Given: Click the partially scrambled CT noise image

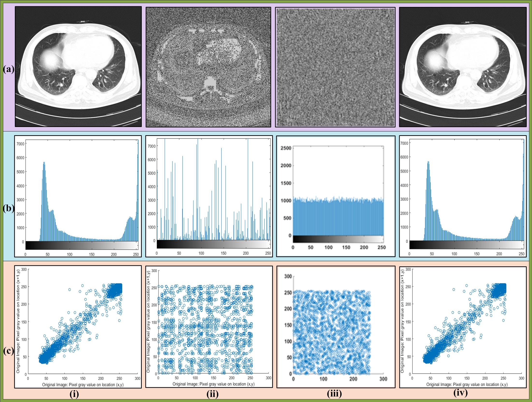Looking at the screenshot, I should click(208, 67).
